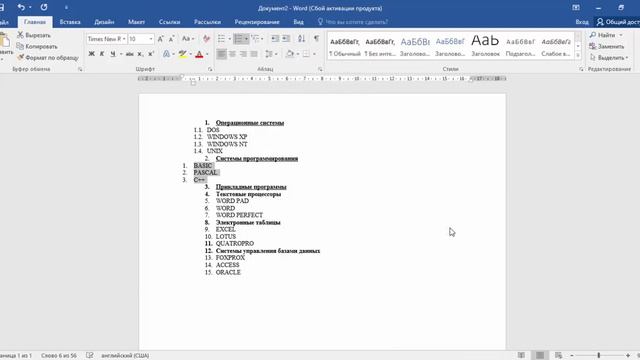Switch to web layout view in the status bar

click(558, 356)
